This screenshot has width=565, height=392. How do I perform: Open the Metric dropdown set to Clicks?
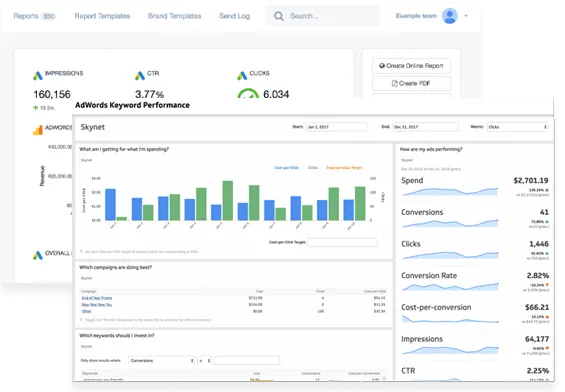[517, 127]
